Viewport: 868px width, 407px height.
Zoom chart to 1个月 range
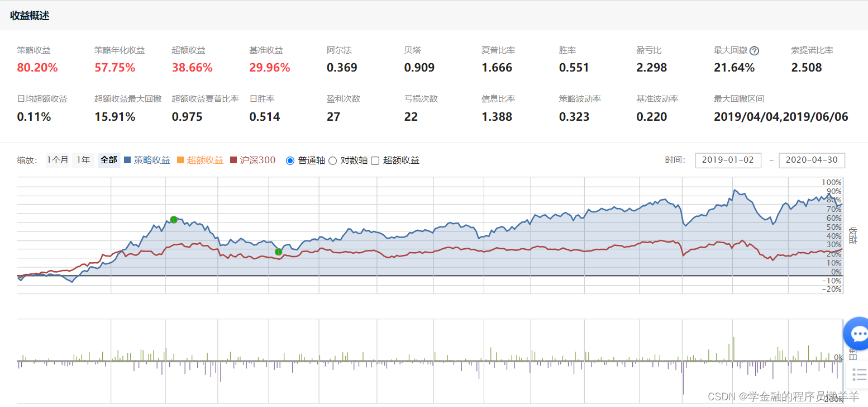(x=58, y=160)
